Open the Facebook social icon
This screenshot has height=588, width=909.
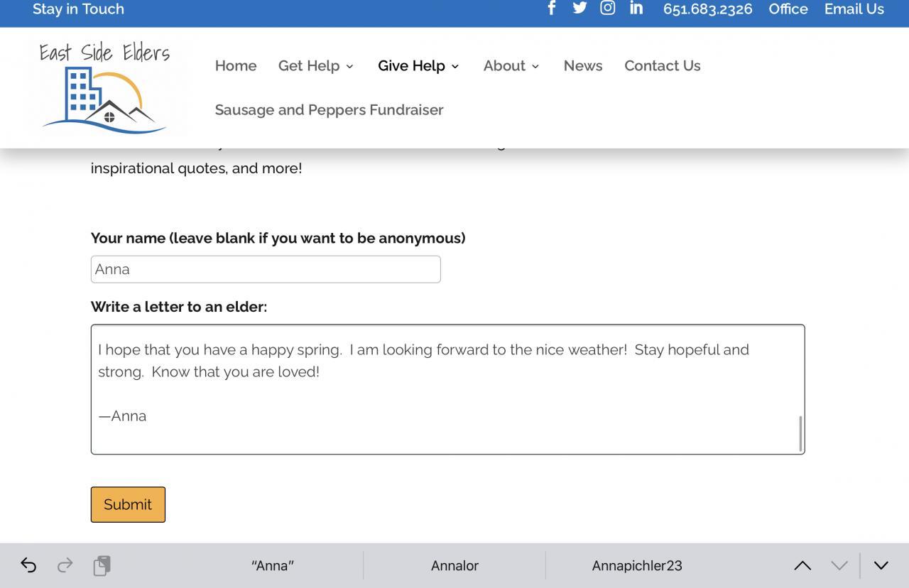coord(551,8)
